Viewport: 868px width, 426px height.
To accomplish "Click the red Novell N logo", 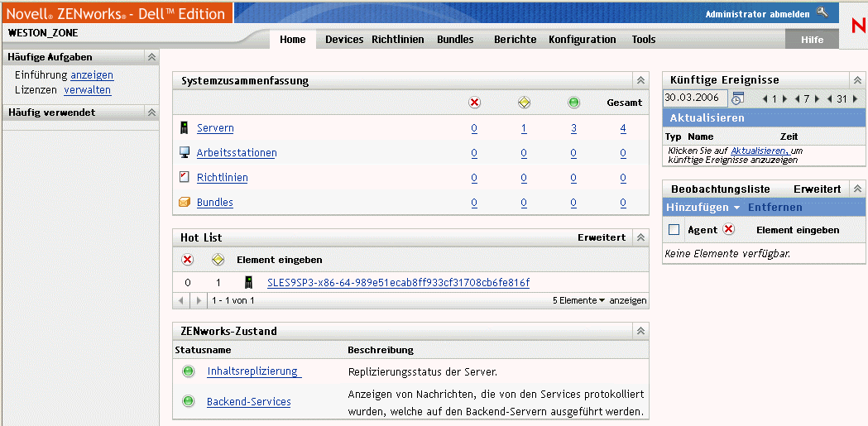I will (859, 26).
